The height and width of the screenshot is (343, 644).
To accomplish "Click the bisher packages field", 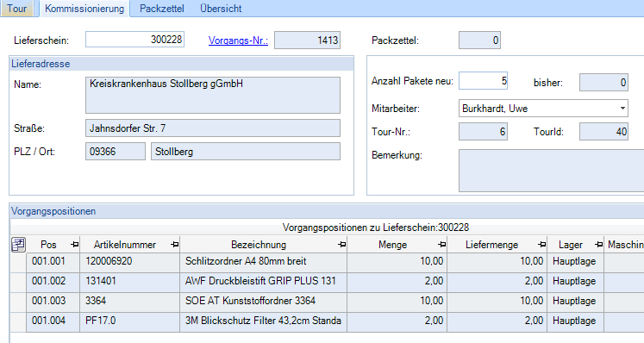I will (603, 83).
